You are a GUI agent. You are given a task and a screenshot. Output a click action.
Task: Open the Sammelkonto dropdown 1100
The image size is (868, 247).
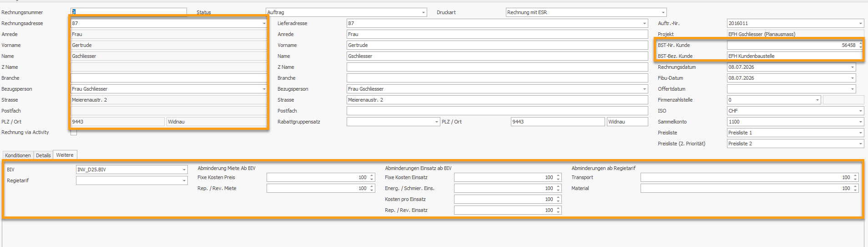(861, 122)
